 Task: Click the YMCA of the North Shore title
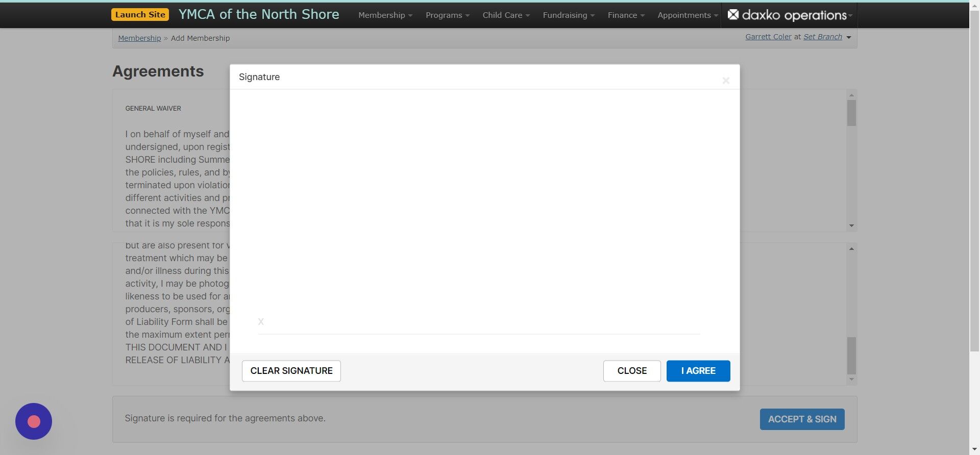click(x=259, y=14)
